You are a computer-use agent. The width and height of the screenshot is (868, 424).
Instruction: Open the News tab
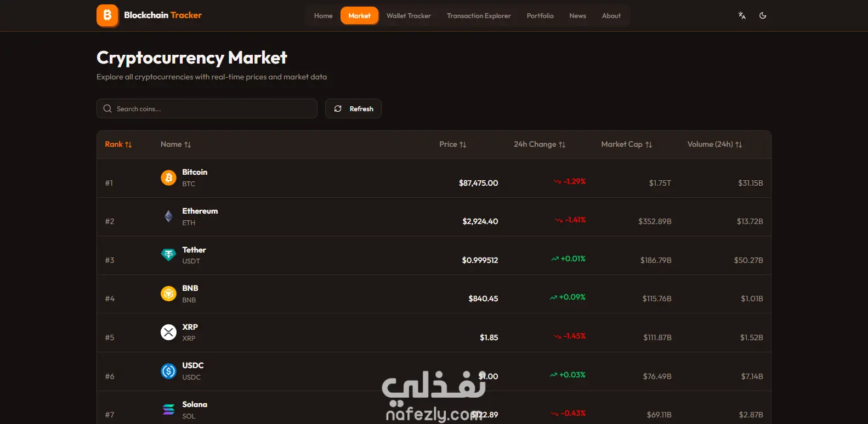pos(577,16)
